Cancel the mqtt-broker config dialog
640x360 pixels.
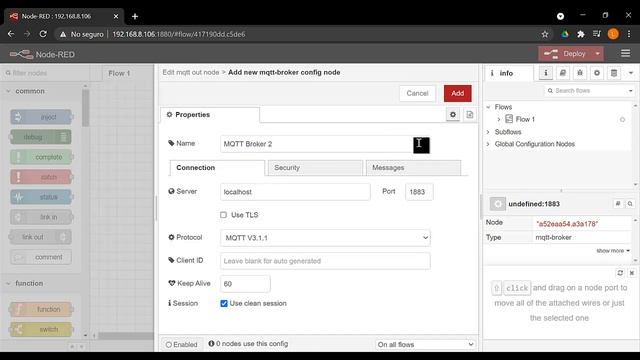coord(417,93)
